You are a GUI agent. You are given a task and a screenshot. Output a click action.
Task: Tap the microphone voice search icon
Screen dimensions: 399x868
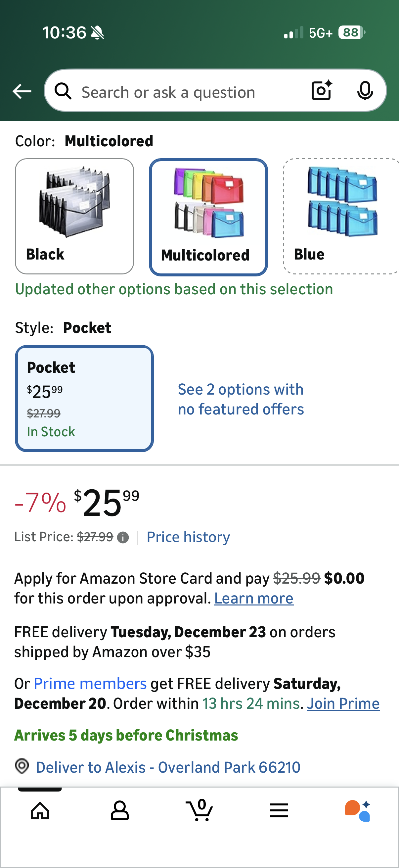tap(365, 91)
